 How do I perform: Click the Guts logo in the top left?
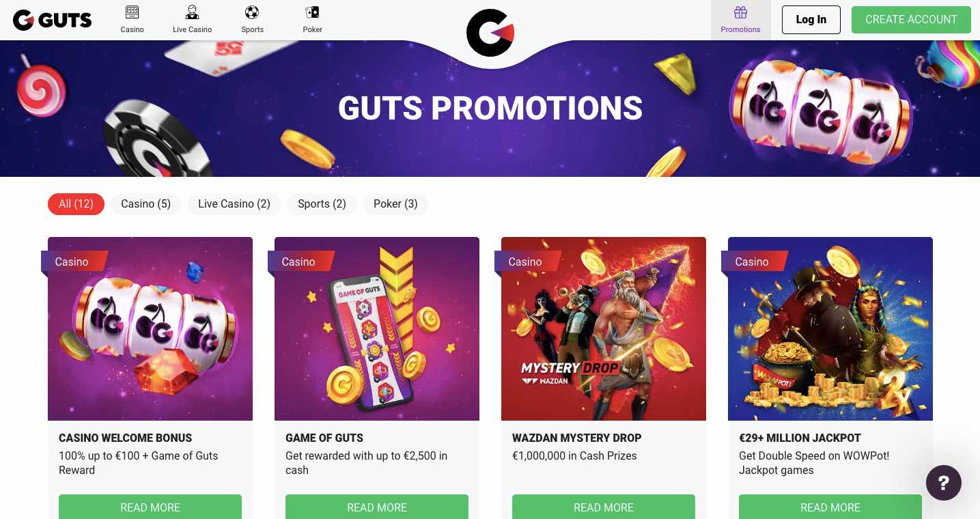(53, 20)
